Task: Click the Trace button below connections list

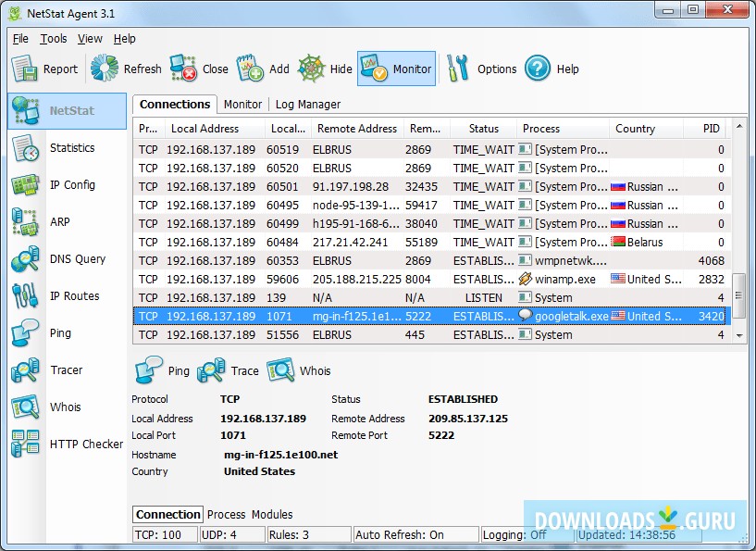Action: [228, 370]
